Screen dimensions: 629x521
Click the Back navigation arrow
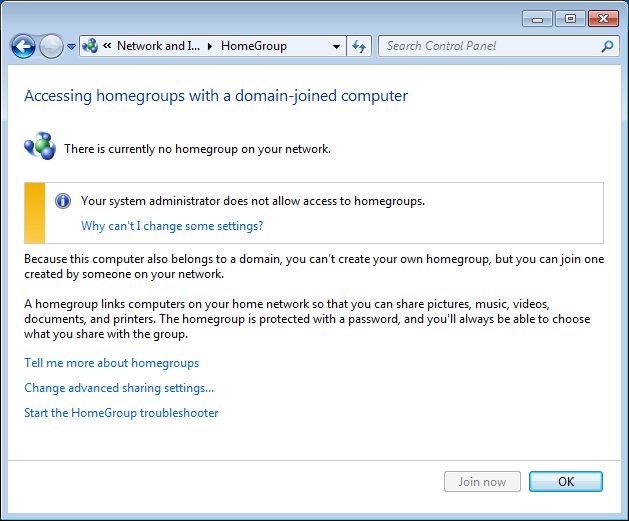23,46
